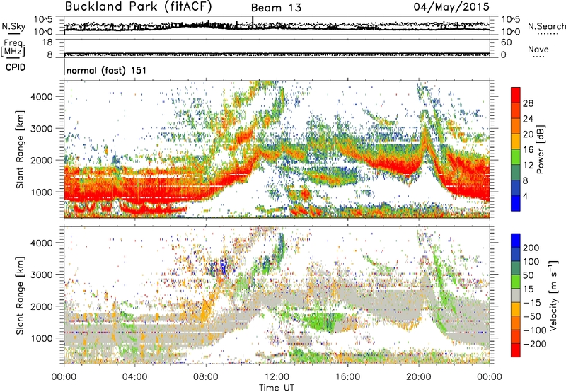Select the 'N.Sky' legend label
Screen dimensions: 566x392
coord(13,26)
